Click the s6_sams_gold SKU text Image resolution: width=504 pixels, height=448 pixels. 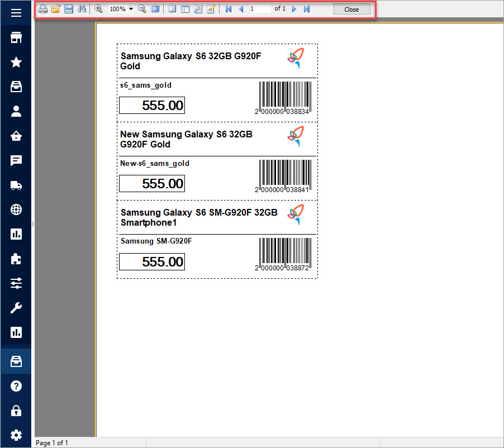point(146,85)
